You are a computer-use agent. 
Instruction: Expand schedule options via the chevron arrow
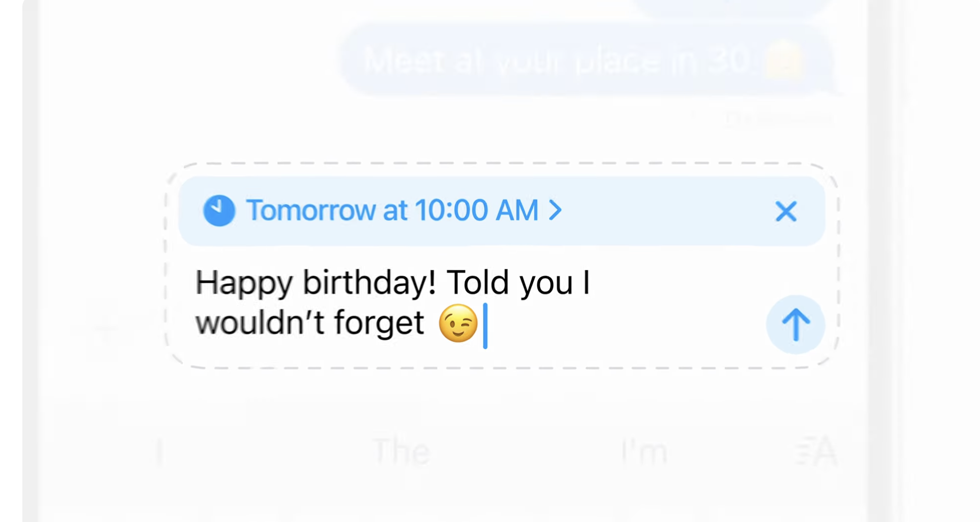pyautogui.click(x=556, y=210)
